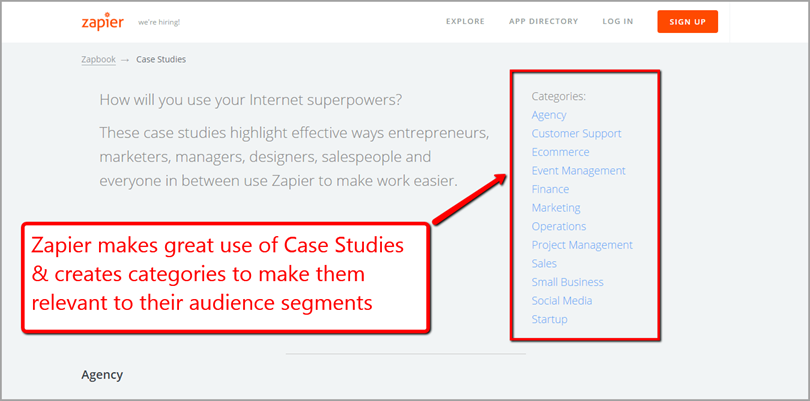Open the Agency category link
Screen dimensions: 810x401
(549, 115)
